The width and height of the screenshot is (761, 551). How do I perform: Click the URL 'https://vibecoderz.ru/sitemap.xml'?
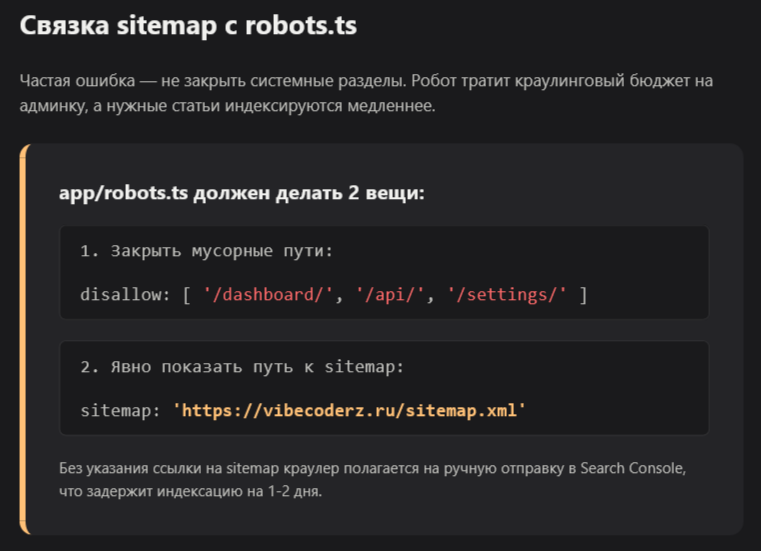coord(349,411)
